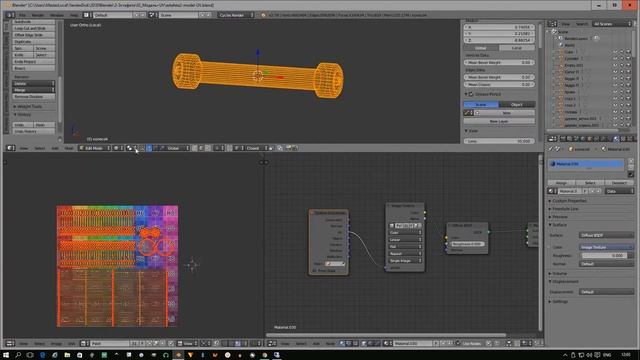Expand the Weight Tools panel
The height and width of the screenshot is (360, 640).
pos(30,107)
